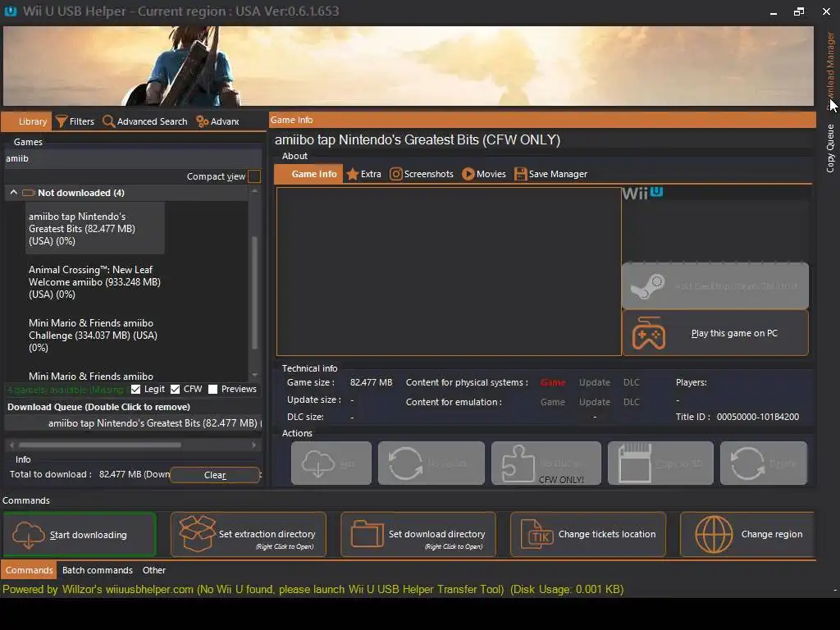
Task: Click the gamepad Play on PC icon
Action: (x=649, y=333)
